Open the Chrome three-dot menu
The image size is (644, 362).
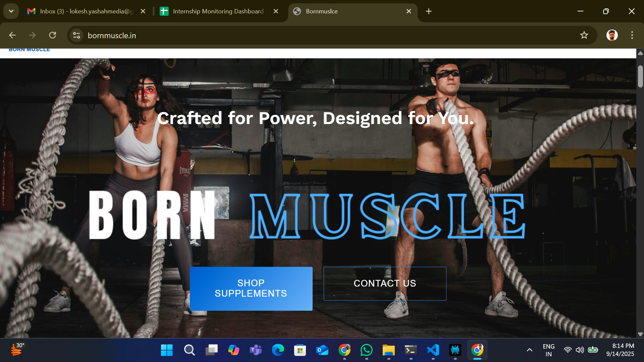(633, 35)
